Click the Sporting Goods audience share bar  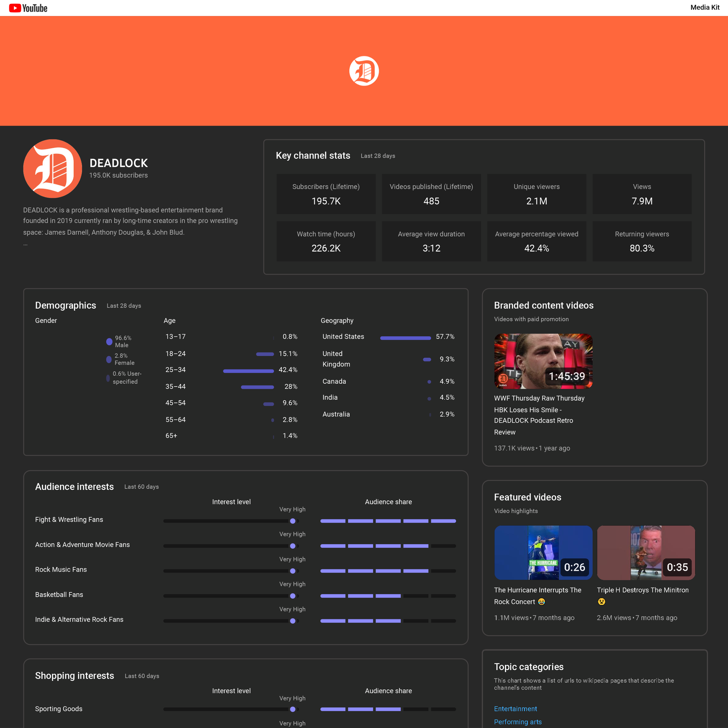pos(388,709)
